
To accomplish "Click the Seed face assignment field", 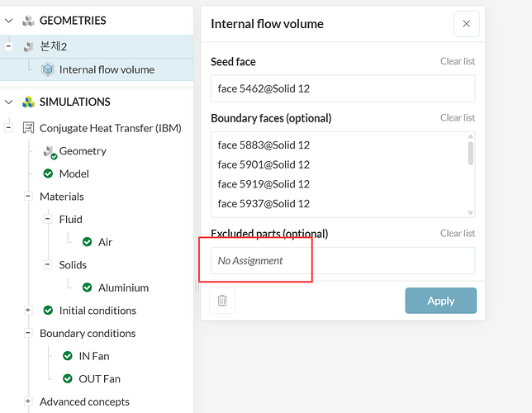I will [x=343, y=88].
